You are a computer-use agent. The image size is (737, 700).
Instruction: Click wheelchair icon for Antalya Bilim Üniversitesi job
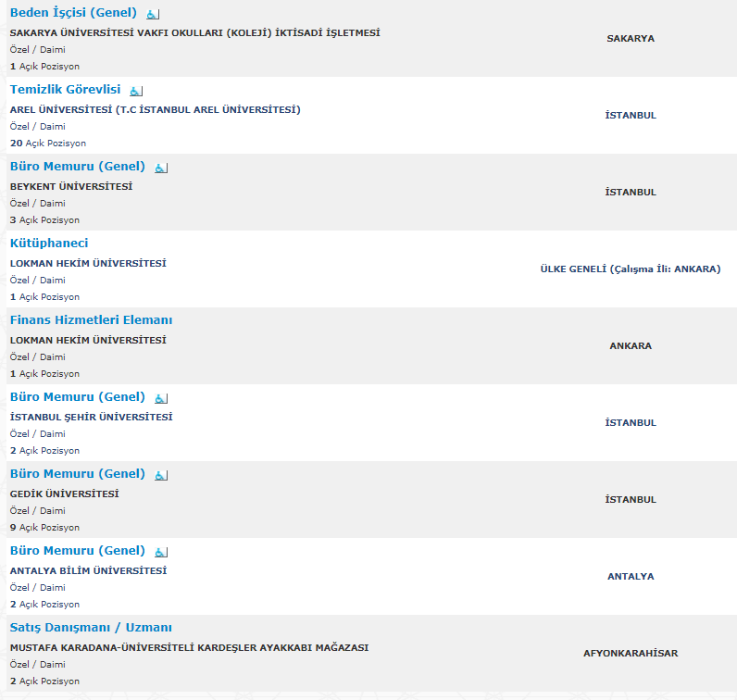pyautogui.click(x=161, y=553)
